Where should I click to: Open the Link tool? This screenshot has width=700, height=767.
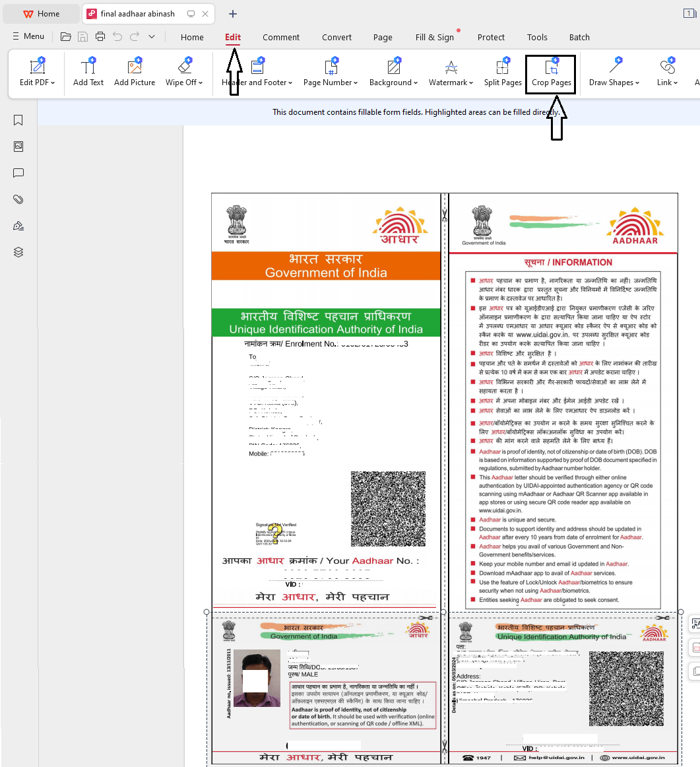(667, 73)
